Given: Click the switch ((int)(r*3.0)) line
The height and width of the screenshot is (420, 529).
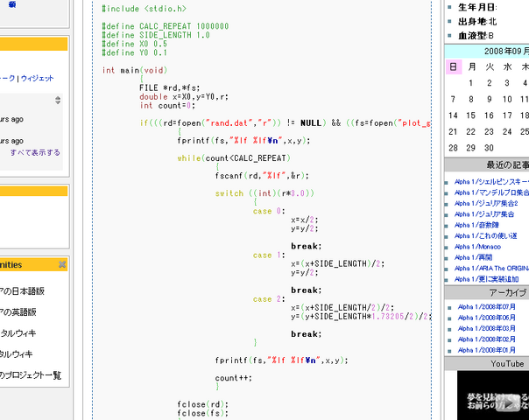Looking at the screenshot, I should tap(264, 193).
